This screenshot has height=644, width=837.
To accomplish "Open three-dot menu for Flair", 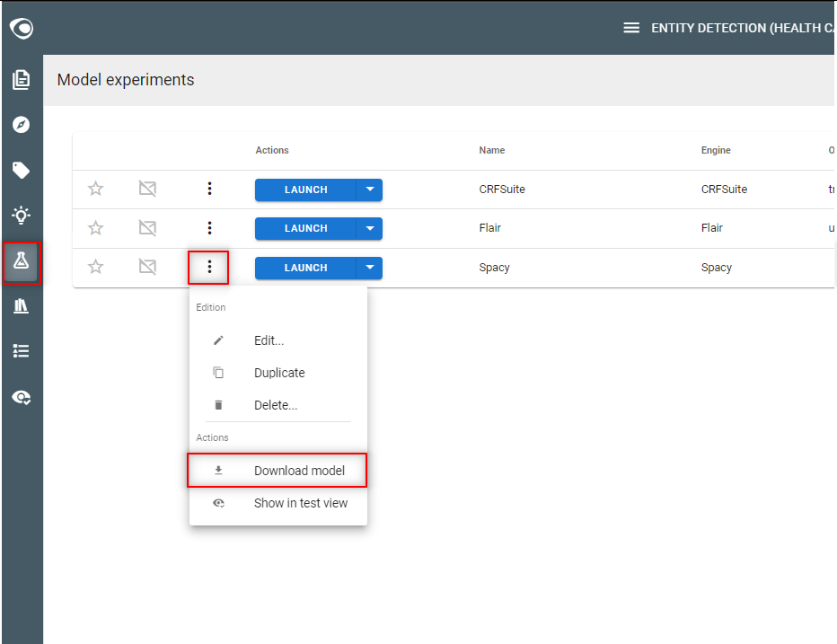I will coord(210,228).
